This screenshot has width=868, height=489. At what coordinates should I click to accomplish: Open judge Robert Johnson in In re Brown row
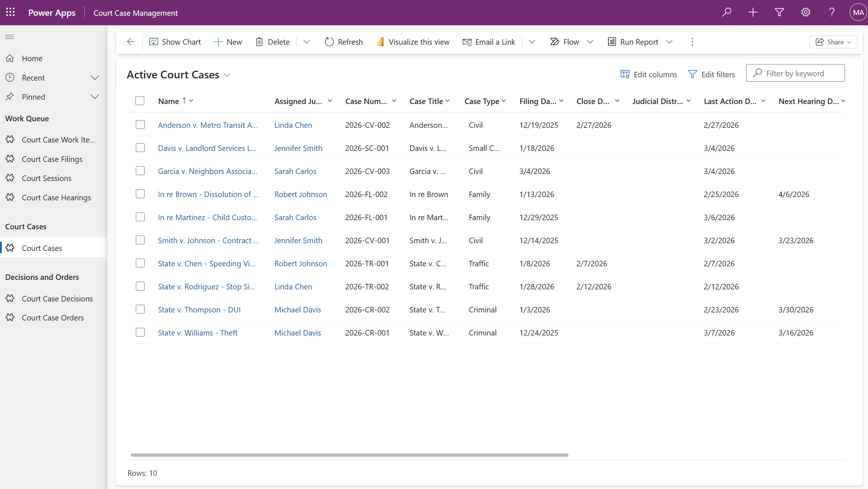pos(301,194)
